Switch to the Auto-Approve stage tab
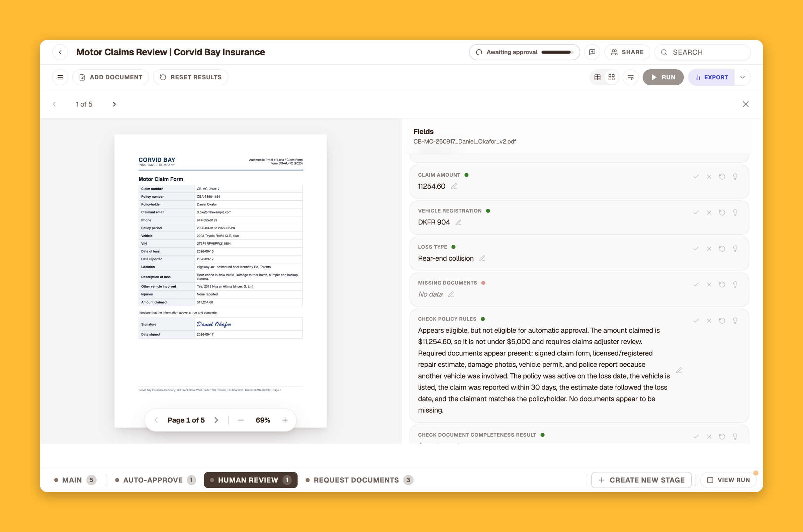803x532 pixels. point(155,480)
